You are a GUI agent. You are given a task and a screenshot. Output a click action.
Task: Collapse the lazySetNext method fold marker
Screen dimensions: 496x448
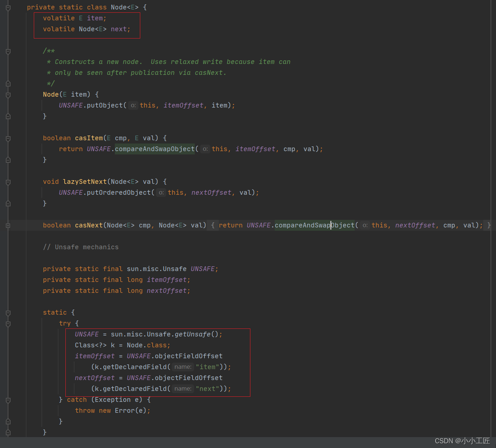pos(8,182)
